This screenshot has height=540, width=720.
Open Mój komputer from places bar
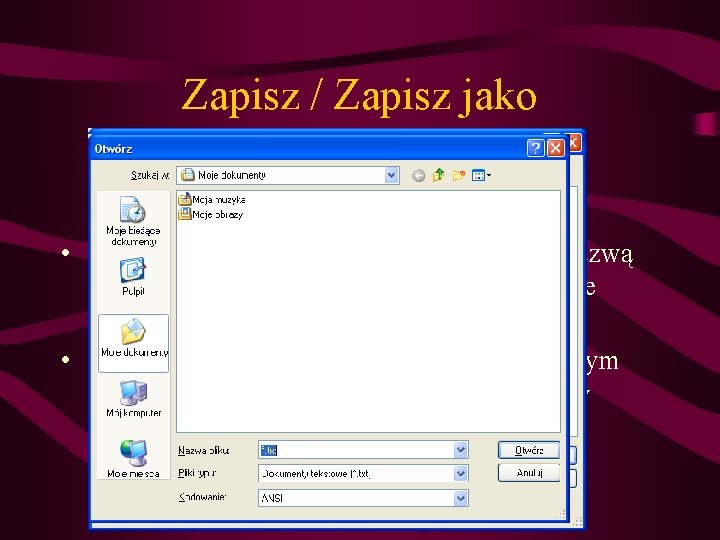[134, 399]
